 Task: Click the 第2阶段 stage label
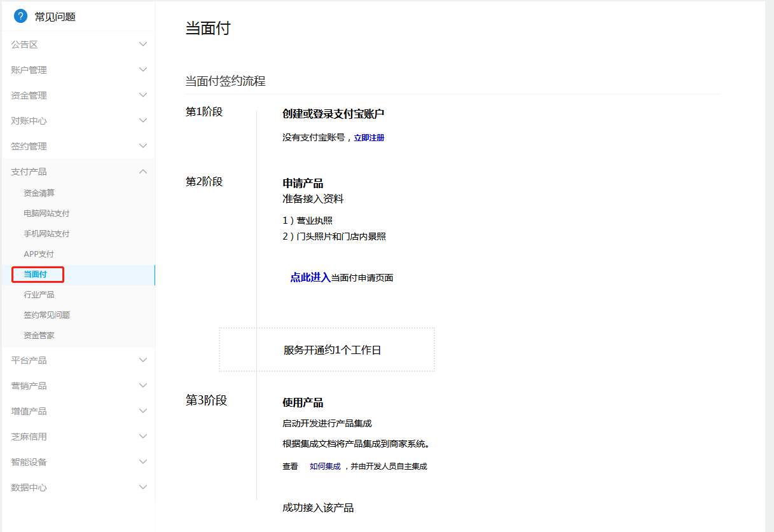coord(204,182)
